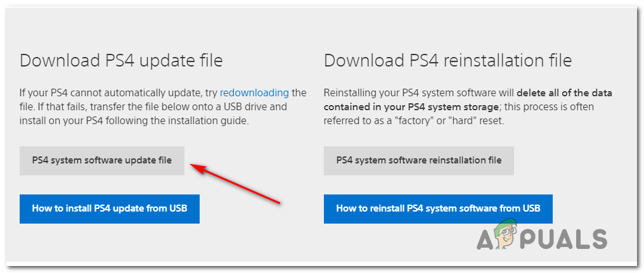This screenshot has width=644, height=273.
Task: Open How to reinstall PS4 system software guide
Action: (438, 208)
